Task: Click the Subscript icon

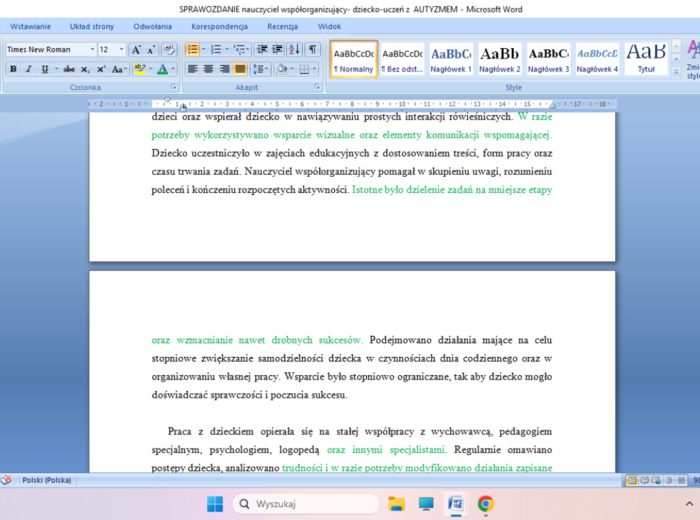Action: pyautogui.click(x=86, y=69)
